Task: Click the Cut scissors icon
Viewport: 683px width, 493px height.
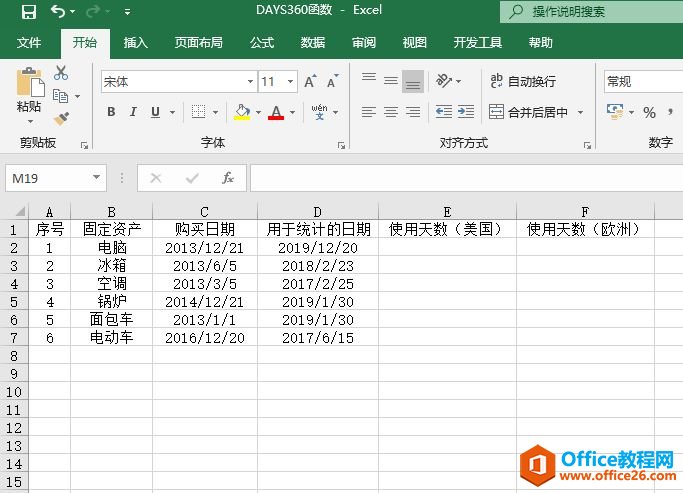Action: tap(61, 73)
